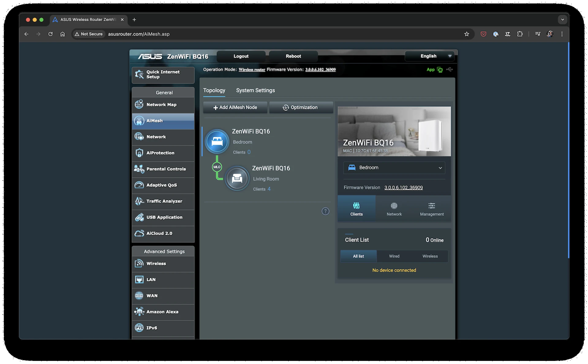Select the Management tab in node panel
This screenshot has height=364, width=588.
pyautogui.click(x=432, y=209)
